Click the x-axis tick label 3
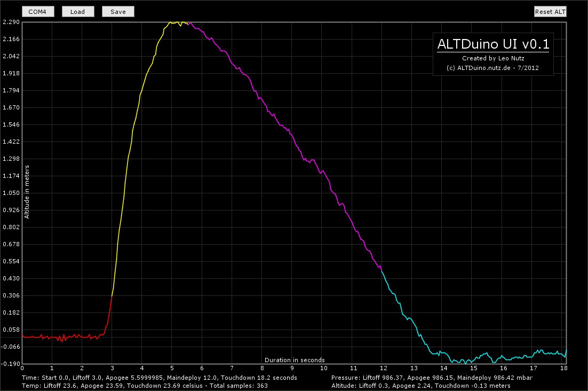 coord(112,368)
